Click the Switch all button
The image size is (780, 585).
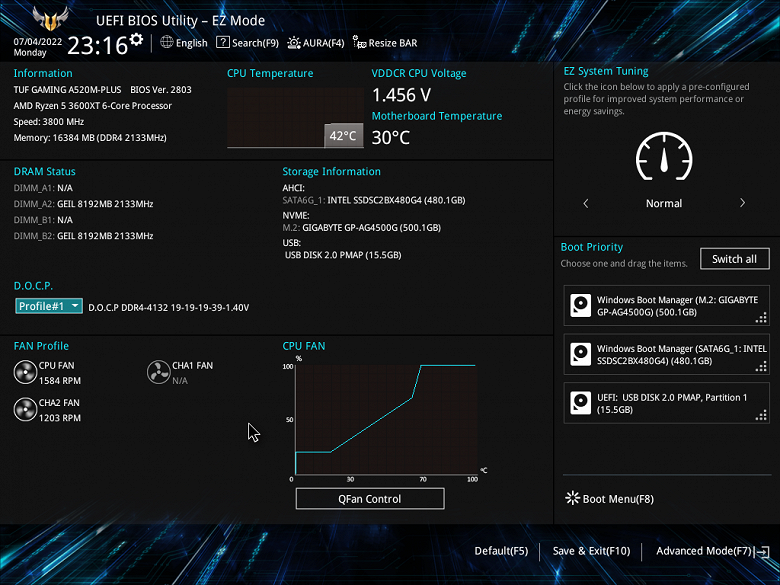click(x=734, y=259)
